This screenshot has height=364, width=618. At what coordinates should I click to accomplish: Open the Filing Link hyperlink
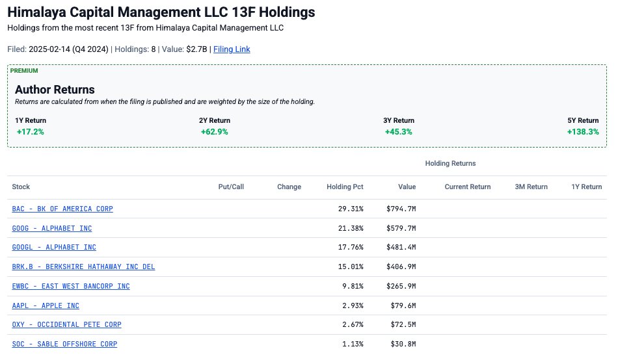(x=232, y=49)
